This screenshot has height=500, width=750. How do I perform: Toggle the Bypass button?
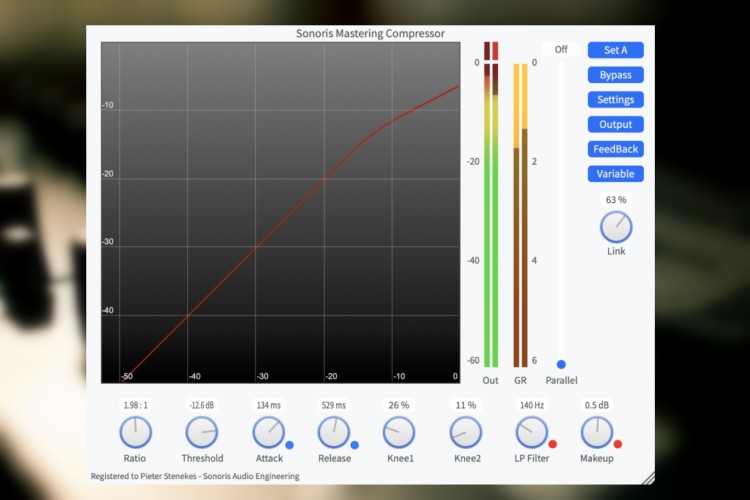[x=615, y=75]
